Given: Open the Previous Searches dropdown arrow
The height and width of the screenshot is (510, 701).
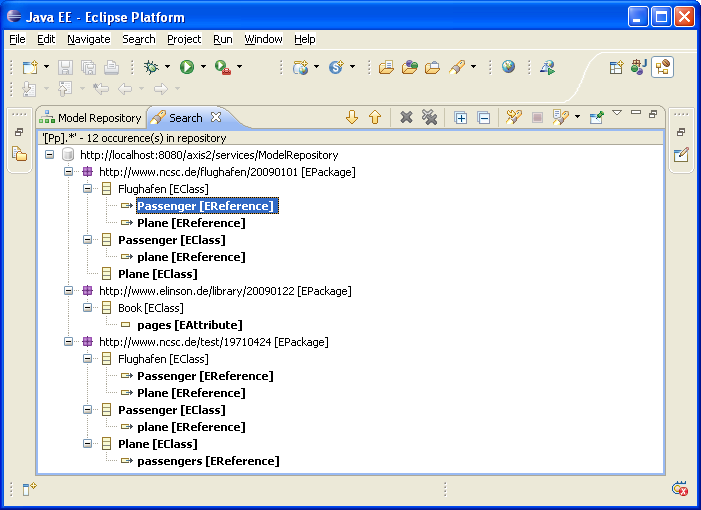Looking at the screenshot, I should [577, 117].
